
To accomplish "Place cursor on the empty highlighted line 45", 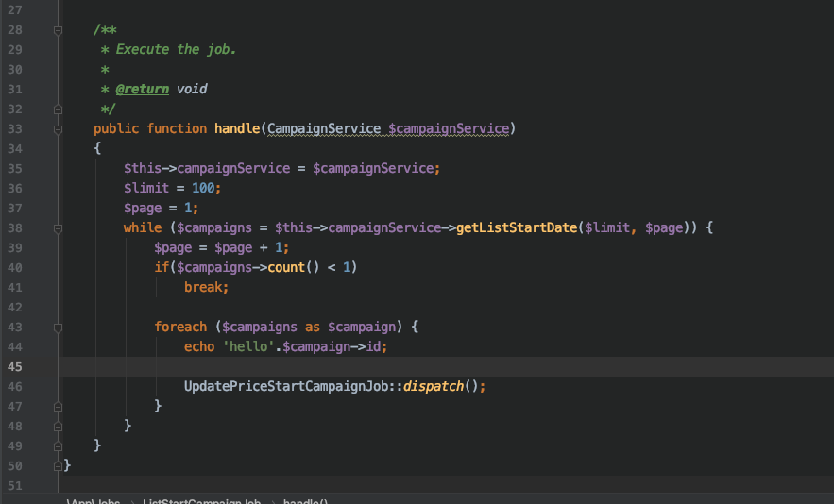I will tap(448, 367).
